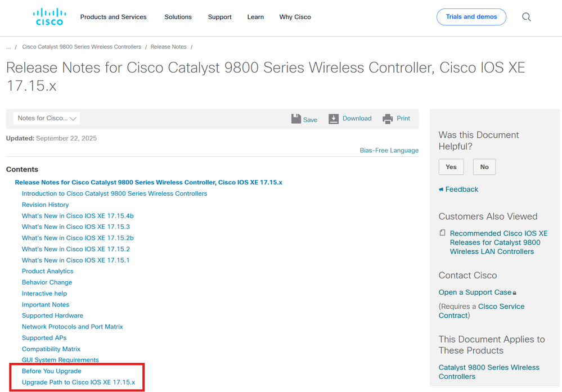The image size is (562, 392).
Task: Open the Products and Services menu
Action: (x=113, y=17)
